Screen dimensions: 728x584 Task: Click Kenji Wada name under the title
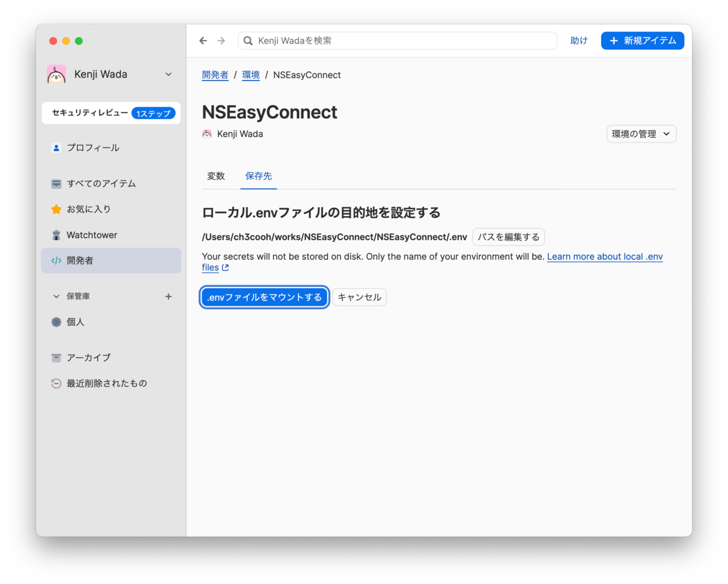click(240, 134)
